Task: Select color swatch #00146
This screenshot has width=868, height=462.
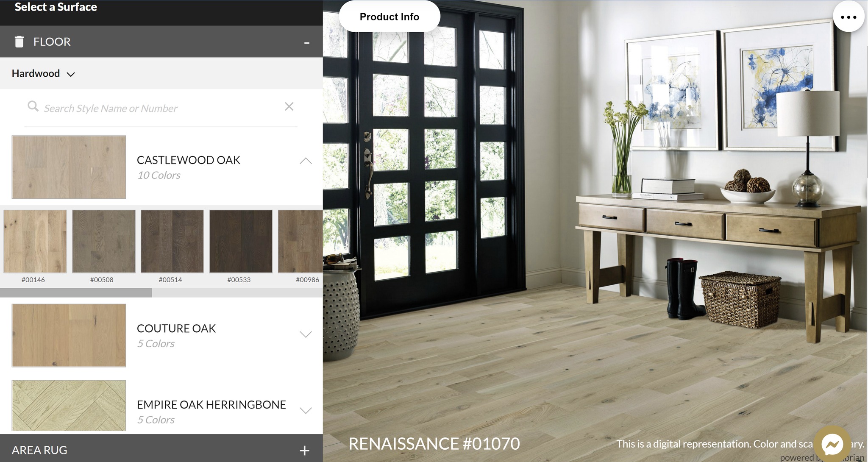Action: click(35, 241)
